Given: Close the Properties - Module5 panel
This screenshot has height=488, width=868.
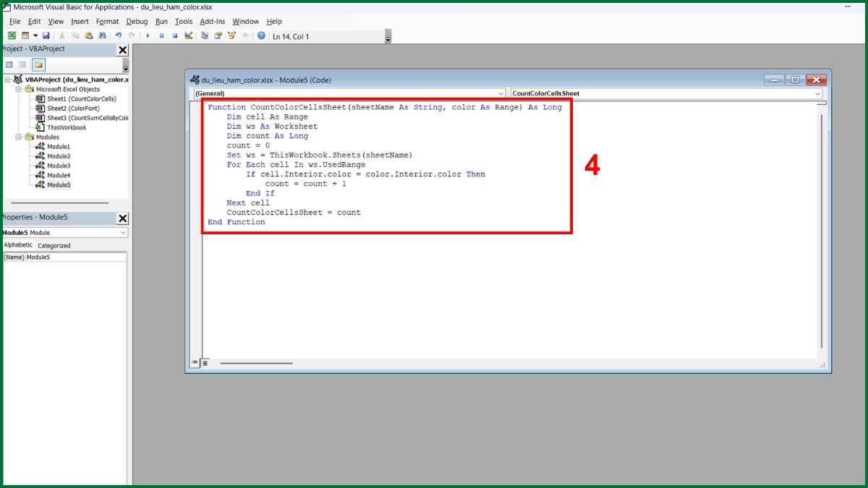Looking at the screenshot, I should (x=123, y=218).
